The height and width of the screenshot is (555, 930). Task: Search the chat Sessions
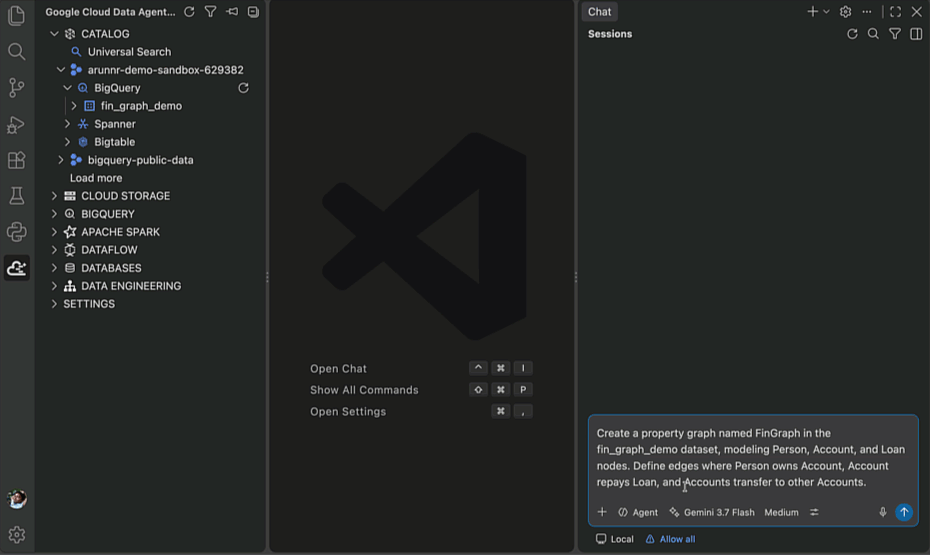[x=873, y=34]
